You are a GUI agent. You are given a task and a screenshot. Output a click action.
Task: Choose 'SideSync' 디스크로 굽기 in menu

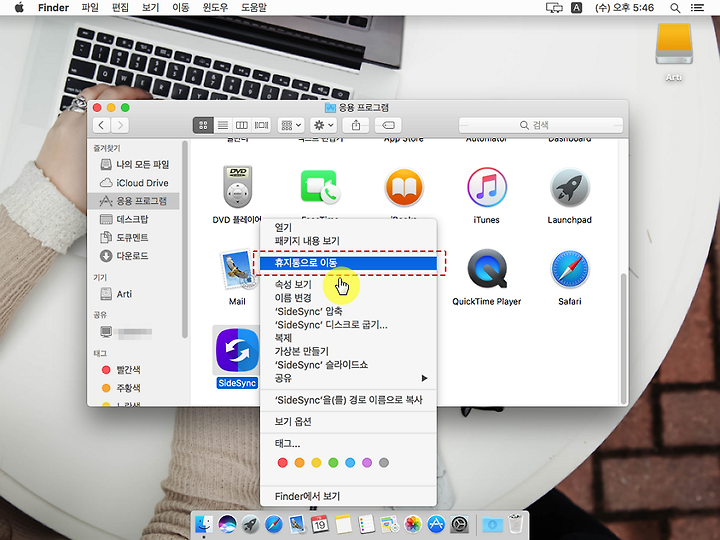(x=348, y=325)
